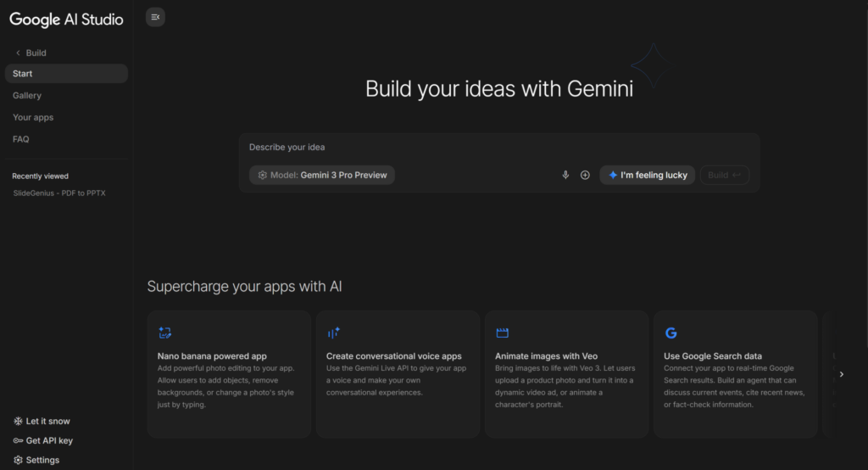Click the Nano banana app card icon
Screen dimensions: 868x470
coord(165,333)
